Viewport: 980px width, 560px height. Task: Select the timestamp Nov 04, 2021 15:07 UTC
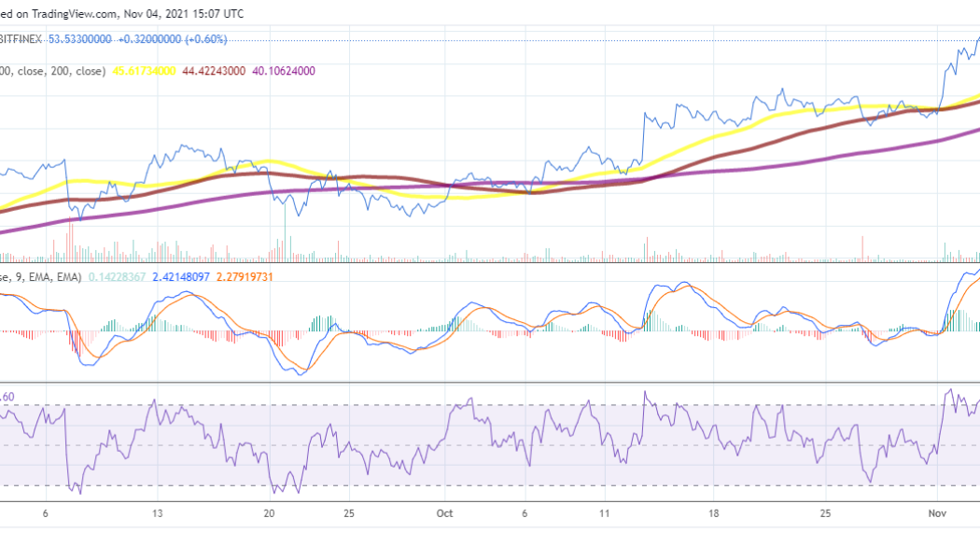(x=182, y=13)
